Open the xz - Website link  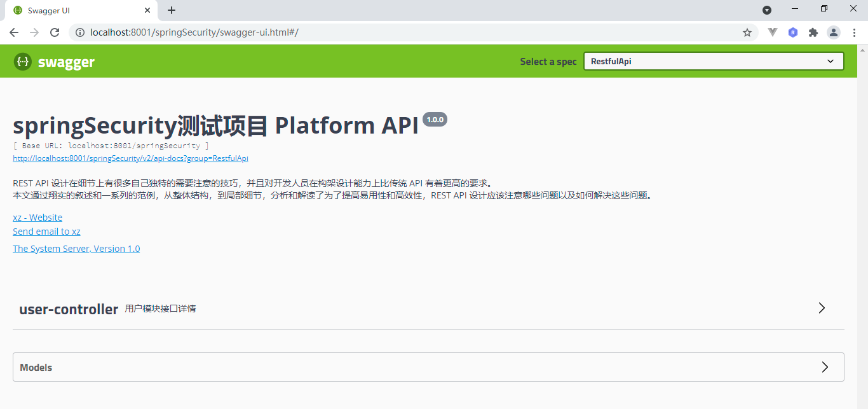37,218
